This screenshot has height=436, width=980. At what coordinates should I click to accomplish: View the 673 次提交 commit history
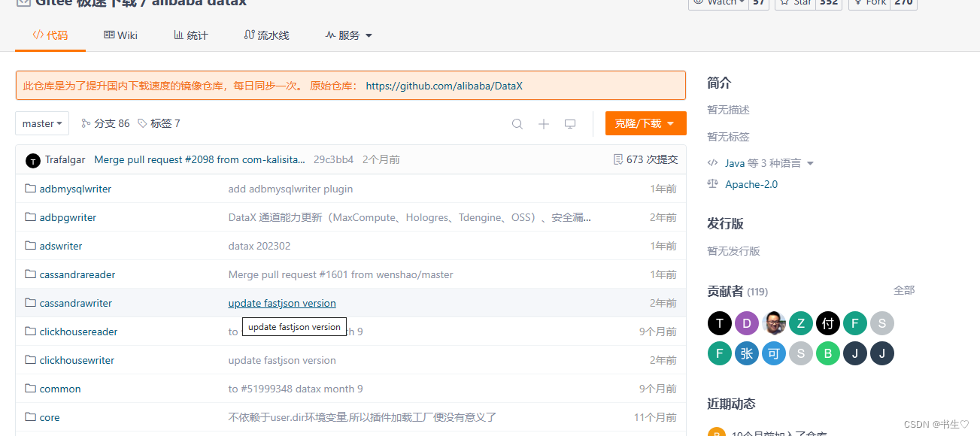point(646,159)
